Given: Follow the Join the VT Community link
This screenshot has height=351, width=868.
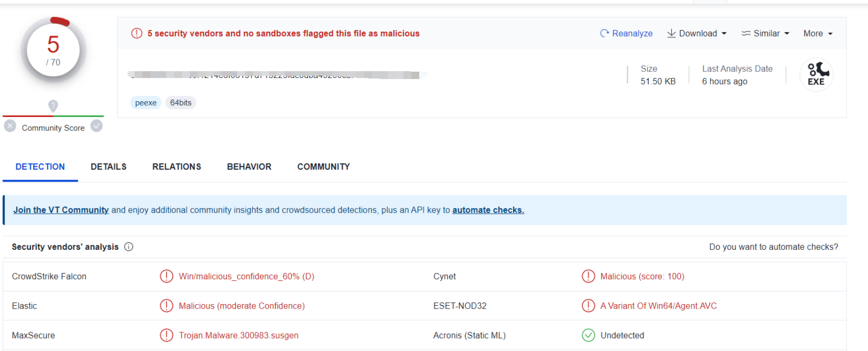Looking at the screenshot, I should point(61,210).
